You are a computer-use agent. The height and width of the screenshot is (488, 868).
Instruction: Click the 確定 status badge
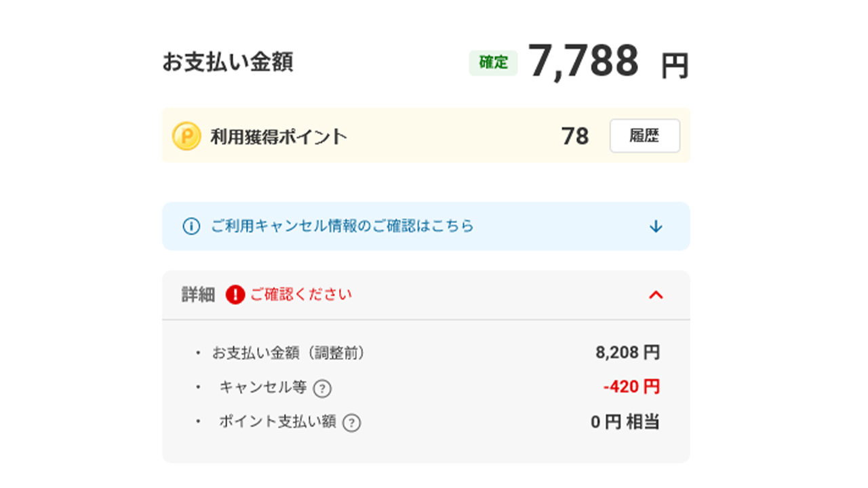(493, 63)
